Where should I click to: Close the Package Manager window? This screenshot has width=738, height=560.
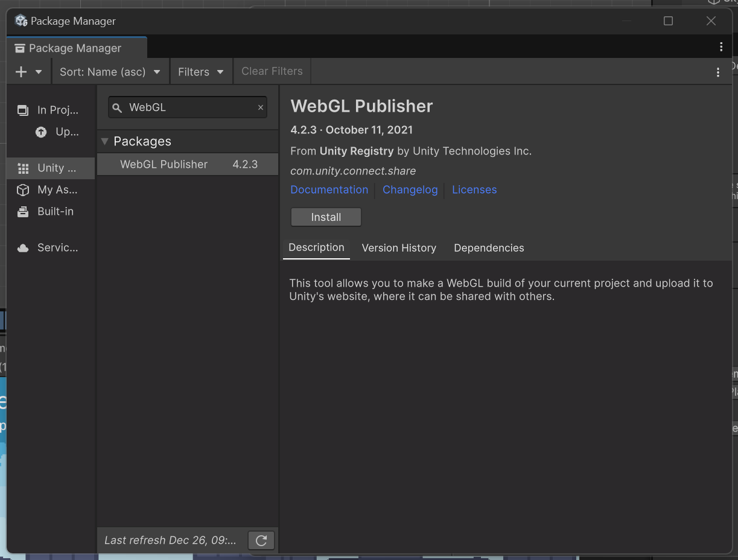tap(711, 21)
